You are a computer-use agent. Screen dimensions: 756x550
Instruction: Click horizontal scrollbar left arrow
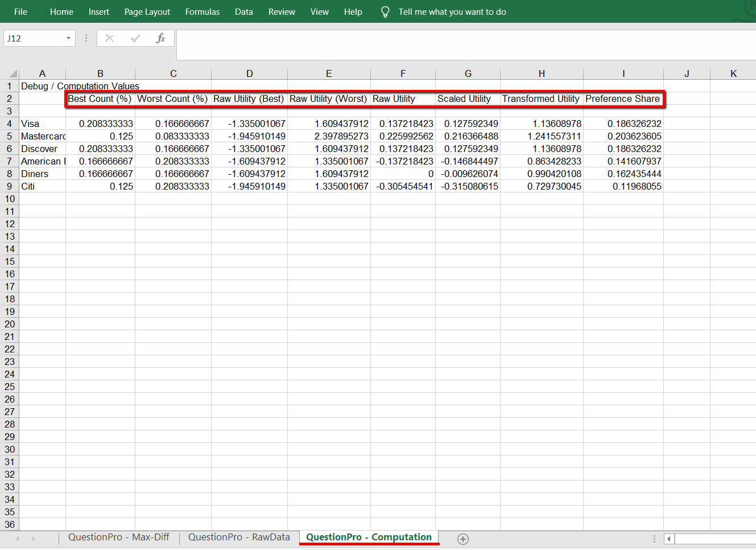point(669,539)
